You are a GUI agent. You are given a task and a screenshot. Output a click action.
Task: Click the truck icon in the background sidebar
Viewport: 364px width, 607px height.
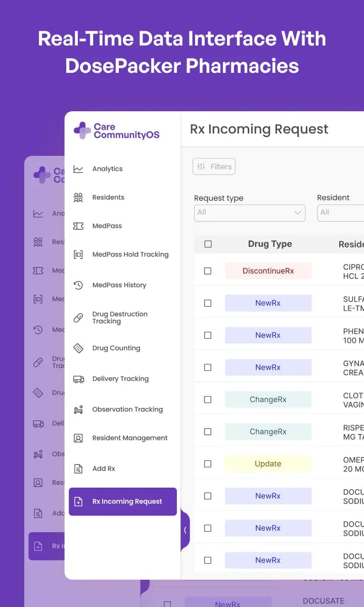pos(38,424)
